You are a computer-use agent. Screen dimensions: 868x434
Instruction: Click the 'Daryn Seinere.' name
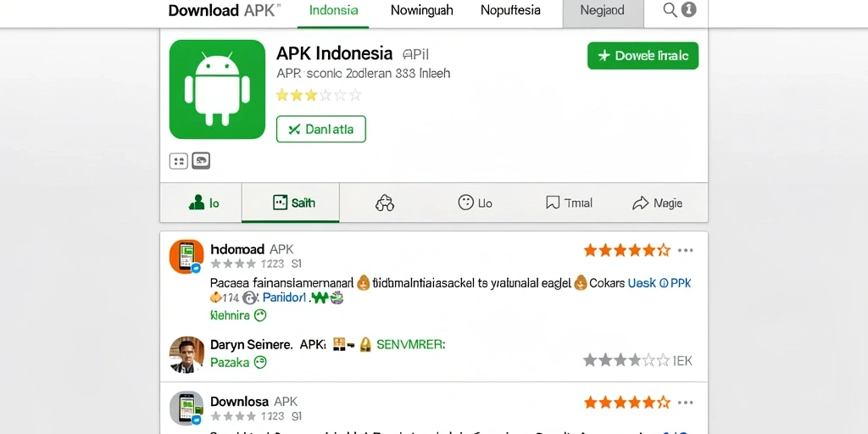coord(251,344)
